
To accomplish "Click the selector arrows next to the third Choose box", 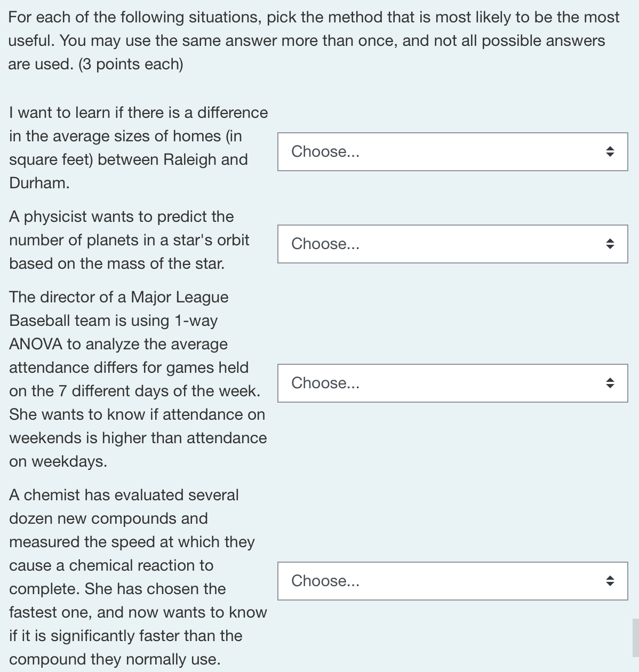I will [610, 382].
